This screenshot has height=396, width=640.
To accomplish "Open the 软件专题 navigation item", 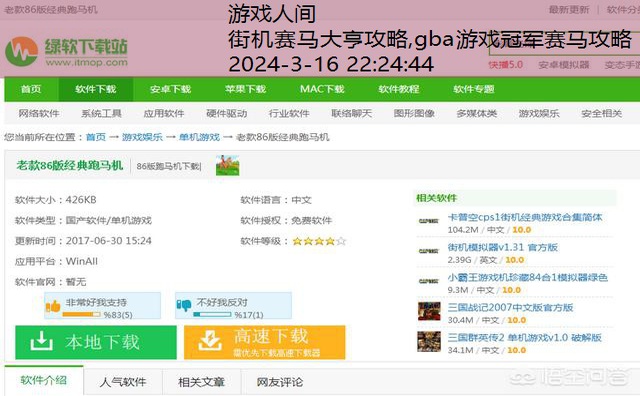I will (474, 89).
